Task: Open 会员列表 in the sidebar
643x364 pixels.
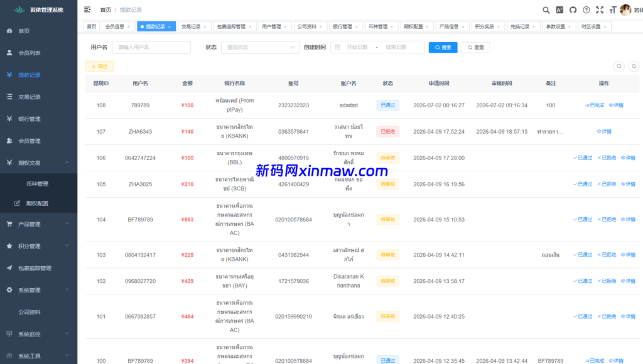Action: (38, 53)
